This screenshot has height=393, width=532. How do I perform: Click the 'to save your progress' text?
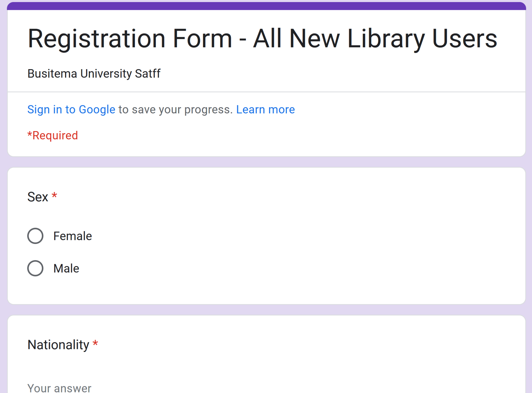pos(176,109)
